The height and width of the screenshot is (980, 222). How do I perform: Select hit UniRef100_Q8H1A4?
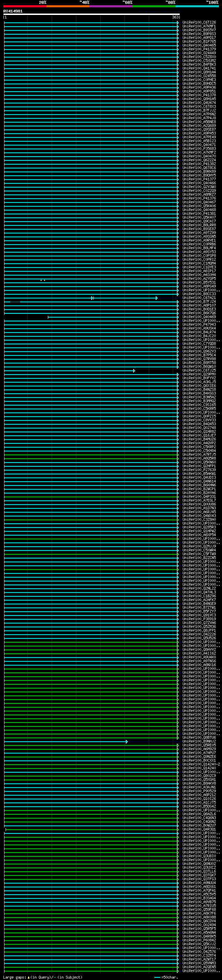199,72
